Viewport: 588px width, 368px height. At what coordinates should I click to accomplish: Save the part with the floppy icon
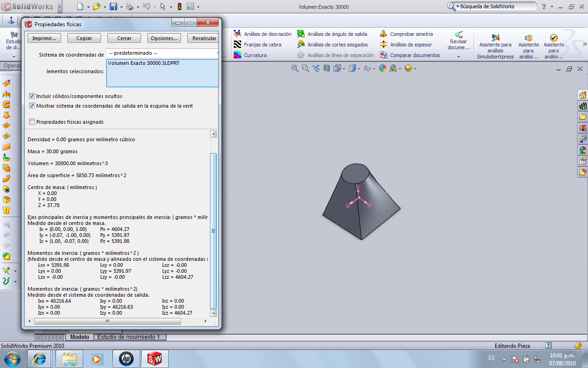[113, 6]
